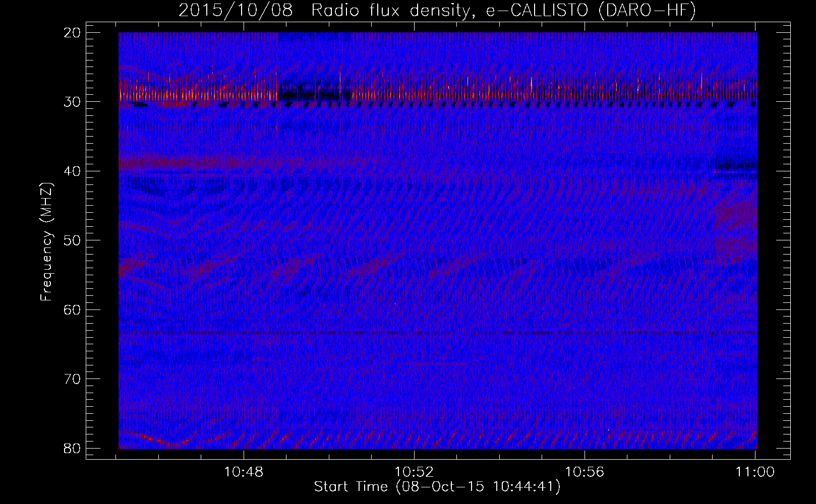The height and width of the screenshot is (504, 816).
Task: Select the 40 frequency tick label
Action: point(73,171)
